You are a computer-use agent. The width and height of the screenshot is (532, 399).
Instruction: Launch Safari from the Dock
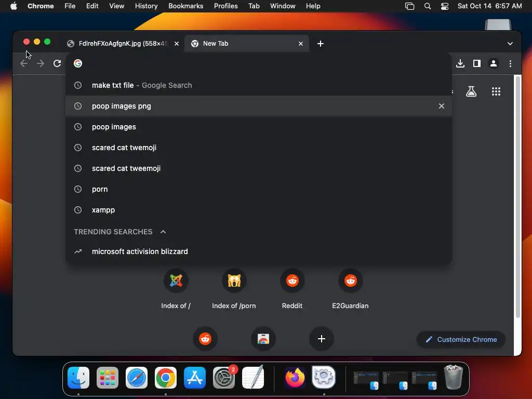137,378
